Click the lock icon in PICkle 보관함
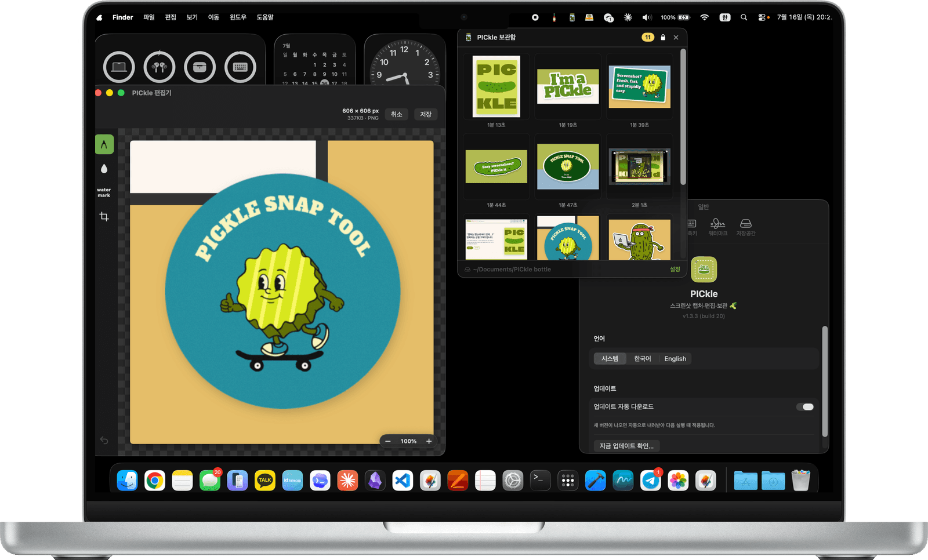The image size is (928, 560). point(663,37)
